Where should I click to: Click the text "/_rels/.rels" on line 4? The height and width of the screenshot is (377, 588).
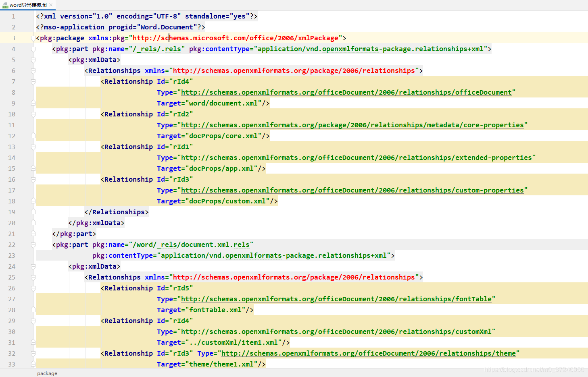point(156,49)
